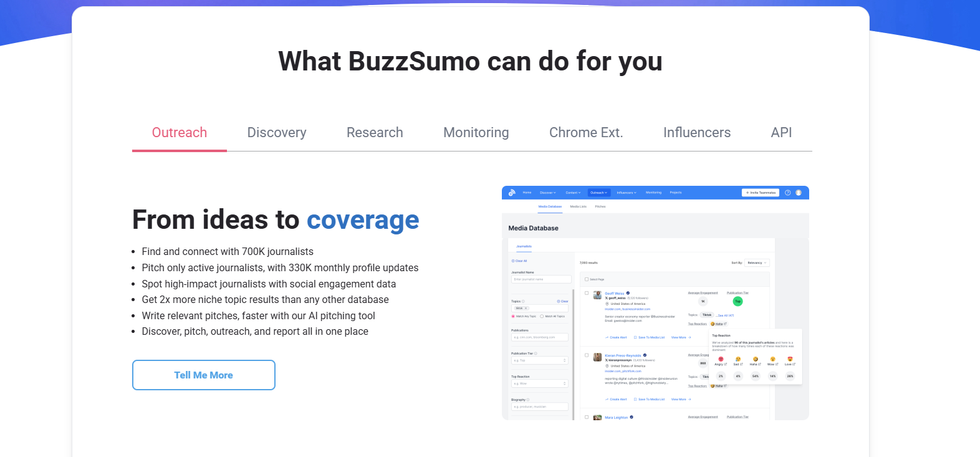Click the Journalist Name input in preview
The height and width of the screenshot is (457, 980).
pos(541,279)
